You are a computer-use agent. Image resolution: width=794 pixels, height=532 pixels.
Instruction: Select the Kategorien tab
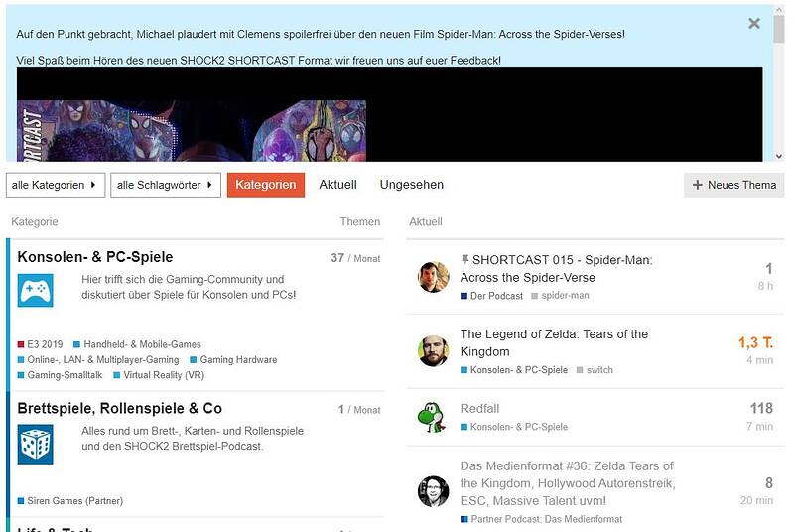(266, 185)
